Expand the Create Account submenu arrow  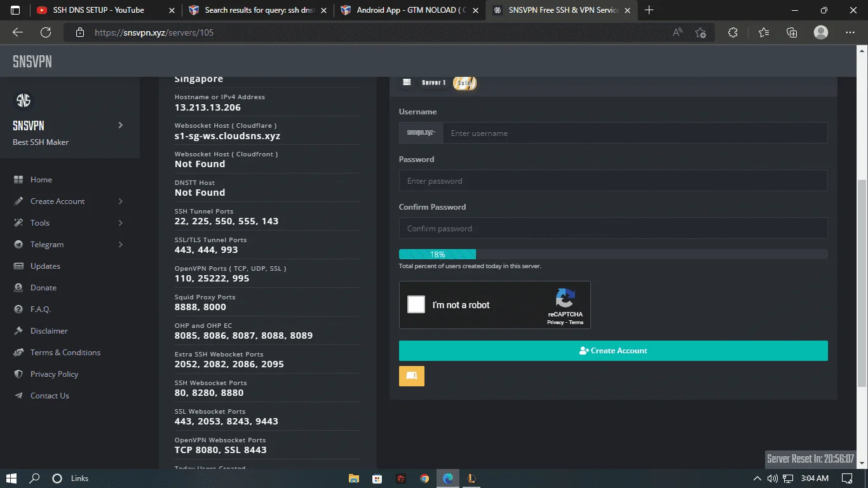tap(121, 201)
